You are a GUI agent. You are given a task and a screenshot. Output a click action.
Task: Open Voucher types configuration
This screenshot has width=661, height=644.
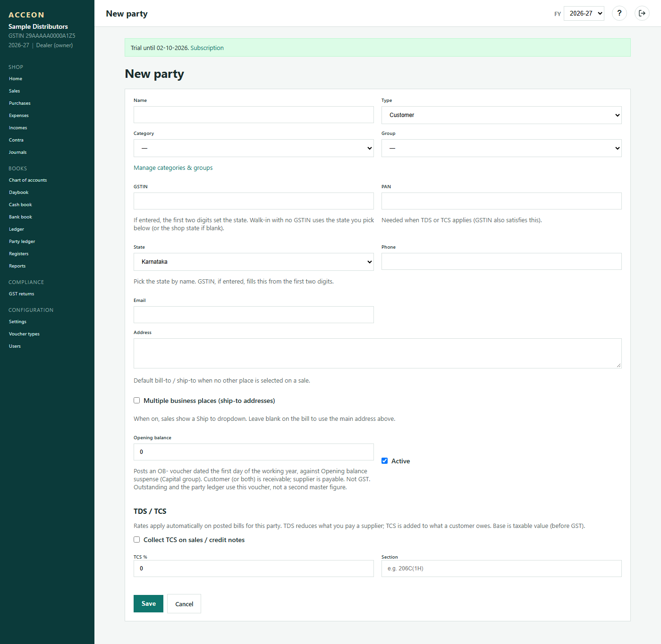click(x=24, y=334)
